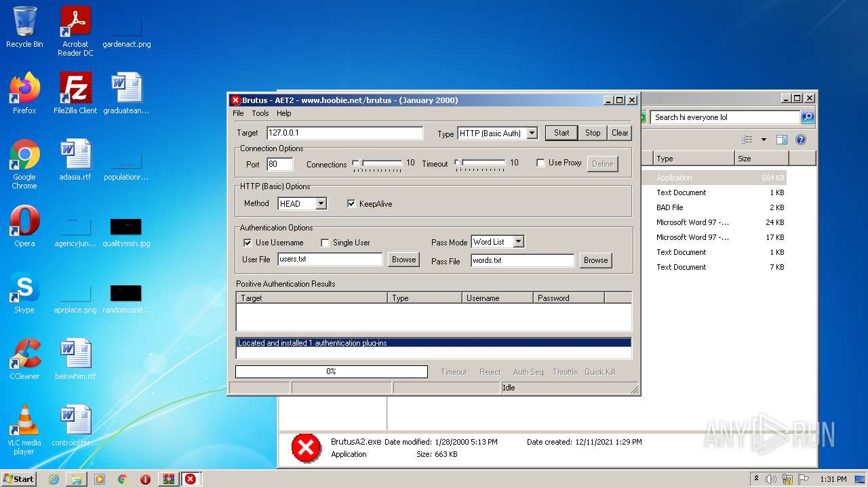Select adasia.rtf desktop document
The height and width of the screenshot is (488, 868).
pyautogui.click(x=75, y=160)
